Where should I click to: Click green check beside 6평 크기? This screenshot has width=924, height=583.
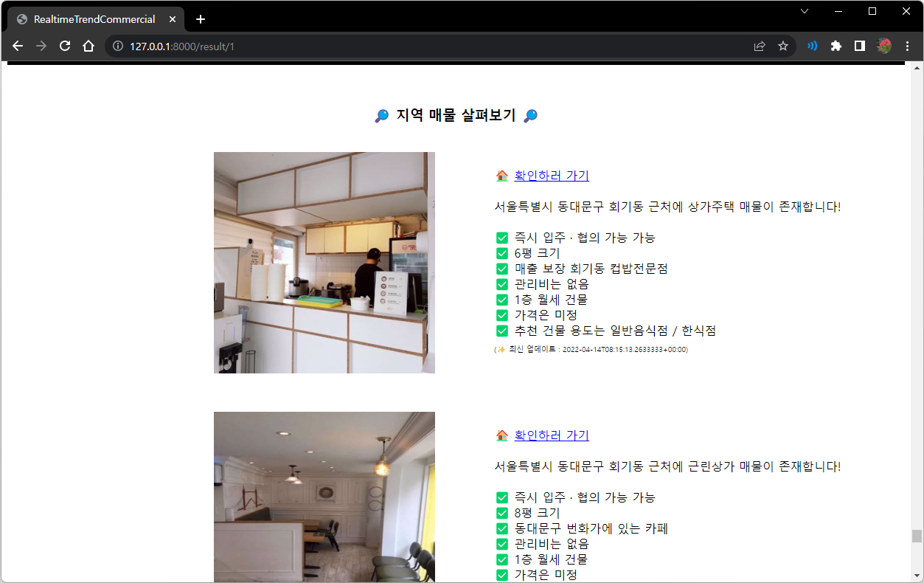[x=502, y=253]
